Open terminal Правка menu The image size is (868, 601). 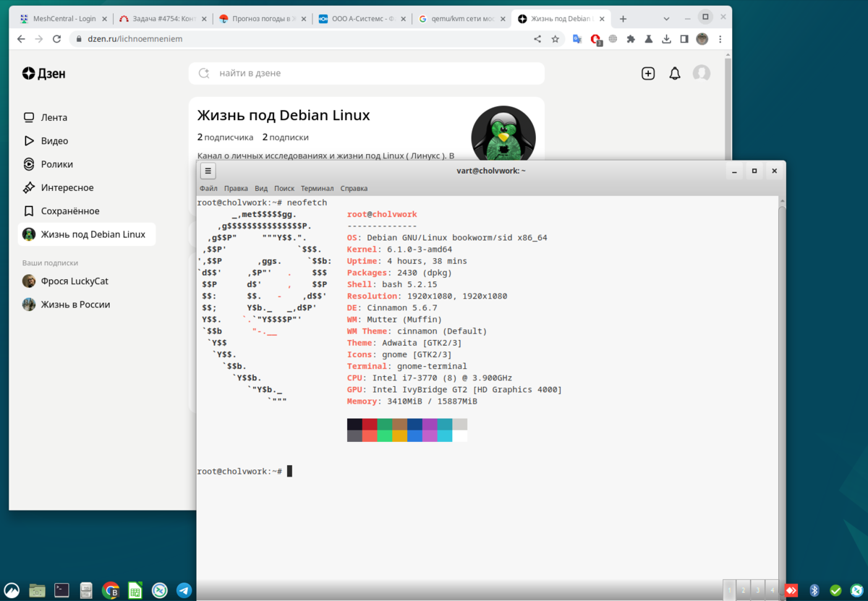(236, 188)
